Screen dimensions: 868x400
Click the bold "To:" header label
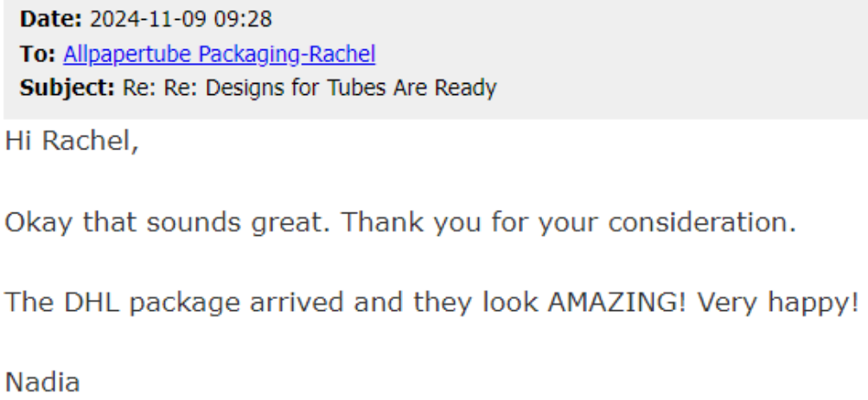coord(39,55)
